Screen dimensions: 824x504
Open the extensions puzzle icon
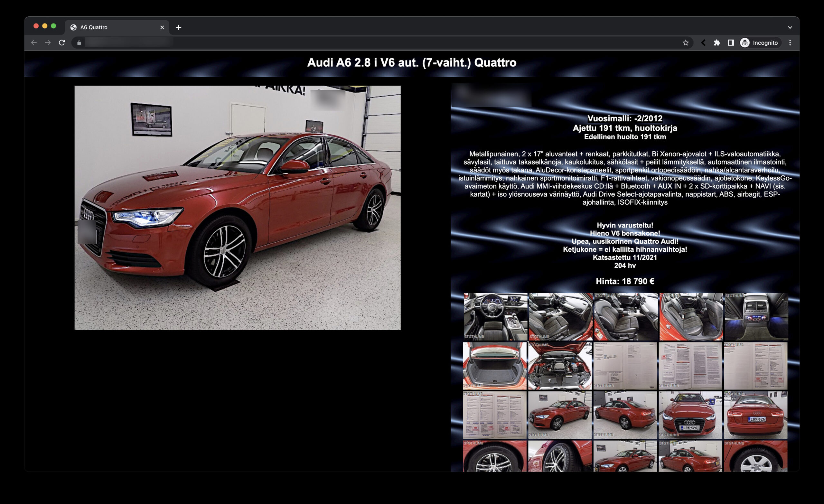pos(716,42)
